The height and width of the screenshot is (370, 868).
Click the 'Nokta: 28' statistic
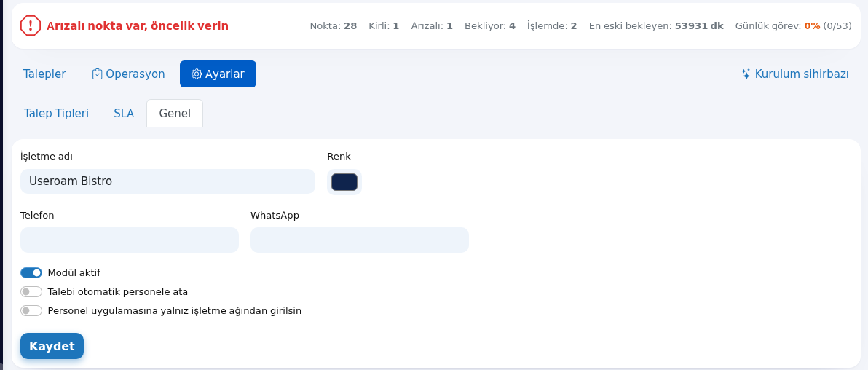point(334,26)
